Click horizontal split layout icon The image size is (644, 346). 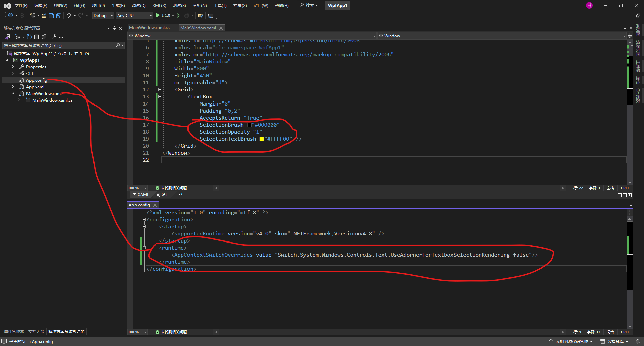click(625, 195)
